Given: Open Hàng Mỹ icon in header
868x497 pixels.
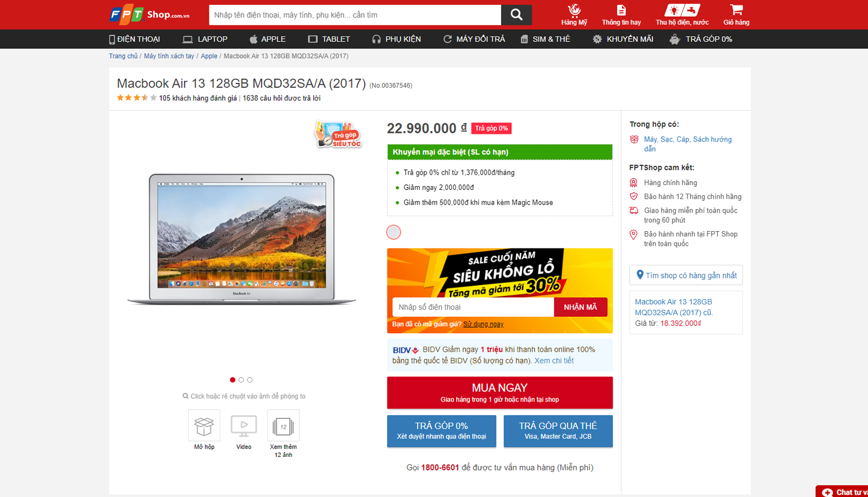Looking at the screenshot, I should point(574,15).
